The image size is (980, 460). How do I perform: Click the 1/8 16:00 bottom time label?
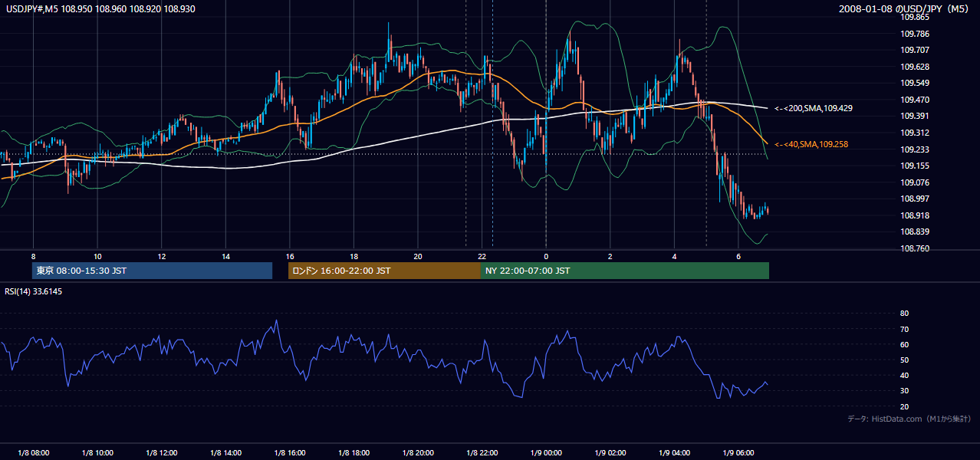(x=290, y=452)
